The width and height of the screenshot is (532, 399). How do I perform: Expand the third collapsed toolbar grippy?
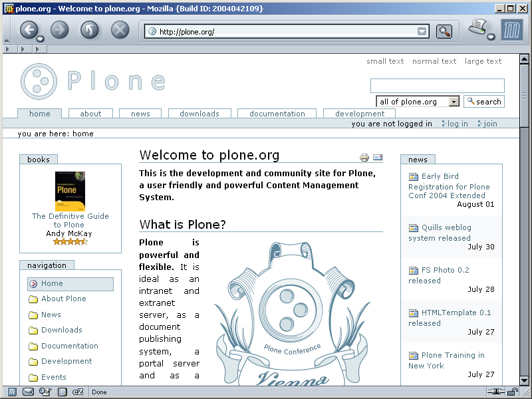tap(39, 49)
